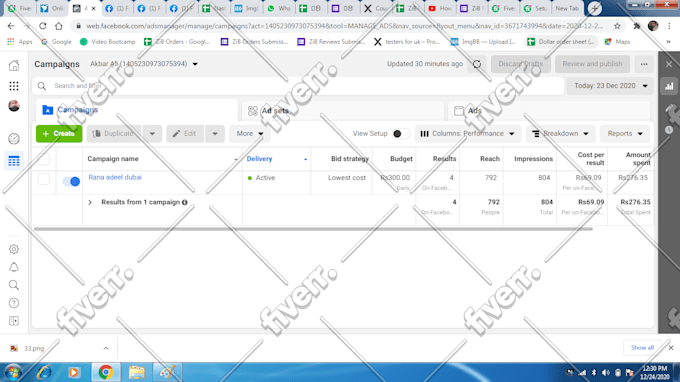Open the Windows Start menu
The height and width of the screenshot is (382, 680).
click(x=13, y=373)
